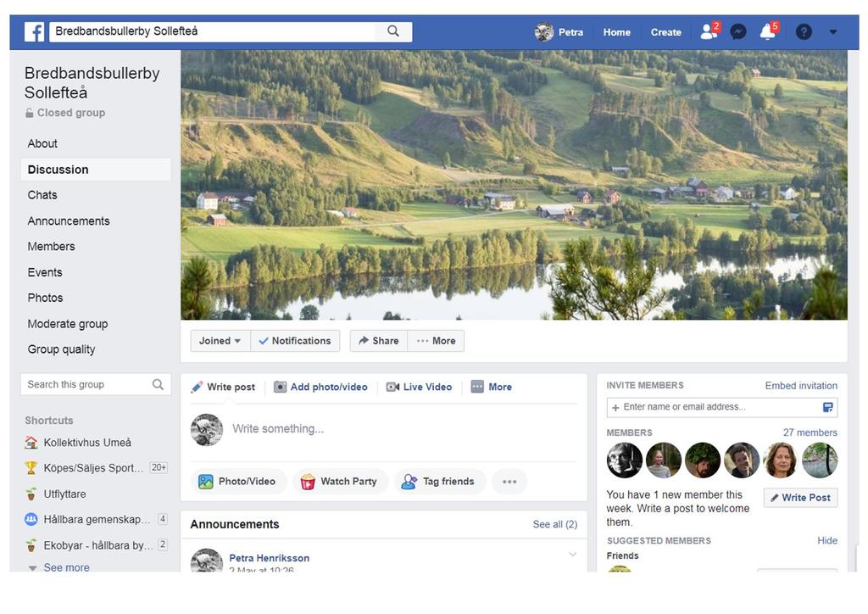Open Announcements in sidebar
The image size is (868, 614).
coord(69,220)
